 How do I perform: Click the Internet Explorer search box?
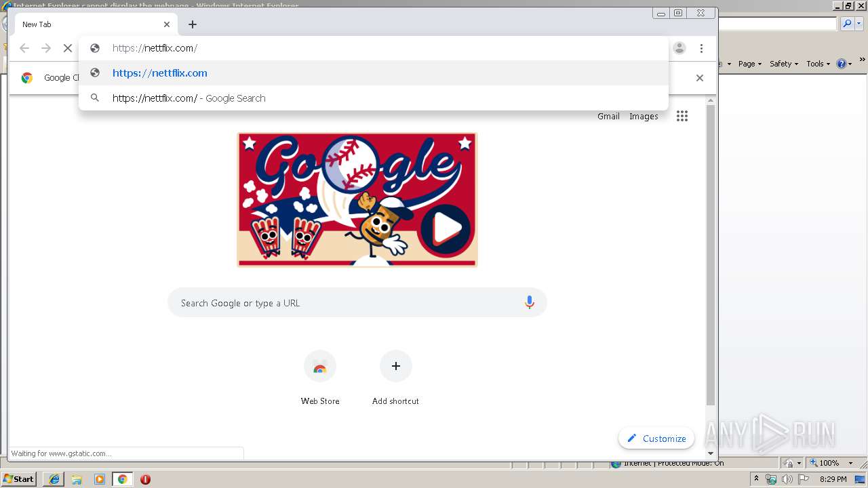tap(778, 24)
